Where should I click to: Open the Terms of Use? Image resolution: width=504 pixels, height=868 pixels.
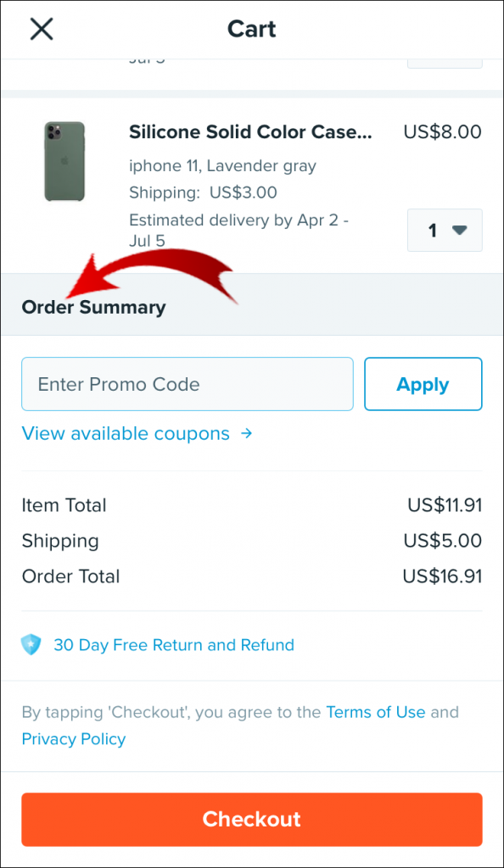(375, 712)
